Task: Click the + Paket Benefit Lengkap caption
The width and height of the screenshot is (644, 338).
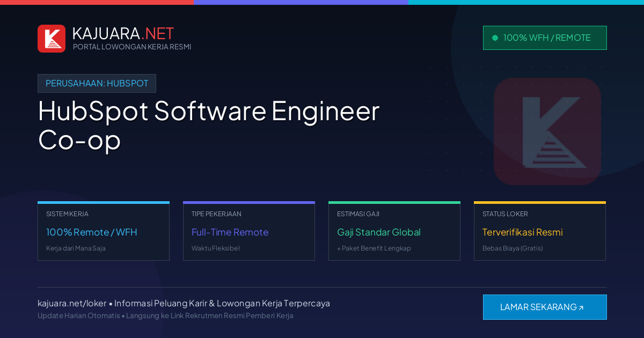Action: [x=374, y=248]
